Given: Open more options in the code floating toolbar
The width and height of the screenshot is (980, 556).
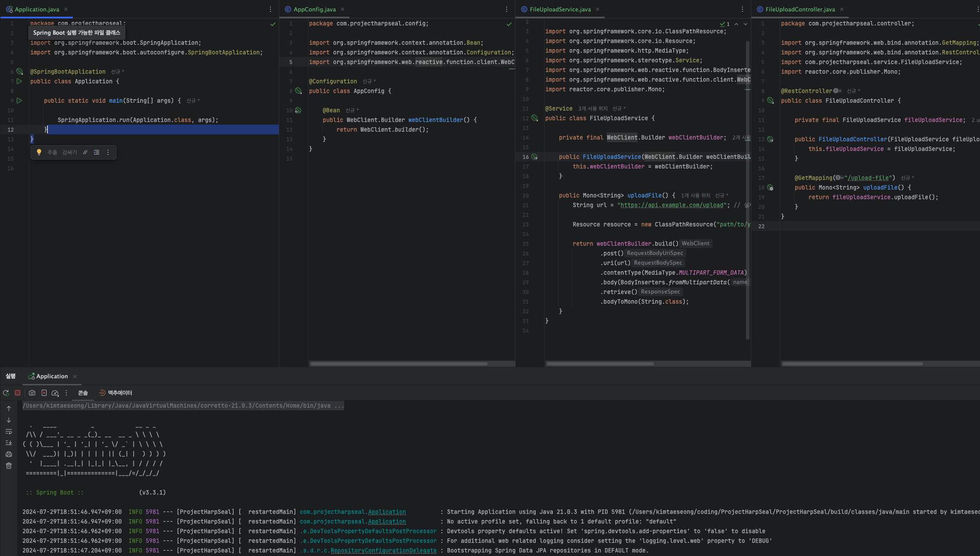Looking at the screenshot, I should coord(108,152).
